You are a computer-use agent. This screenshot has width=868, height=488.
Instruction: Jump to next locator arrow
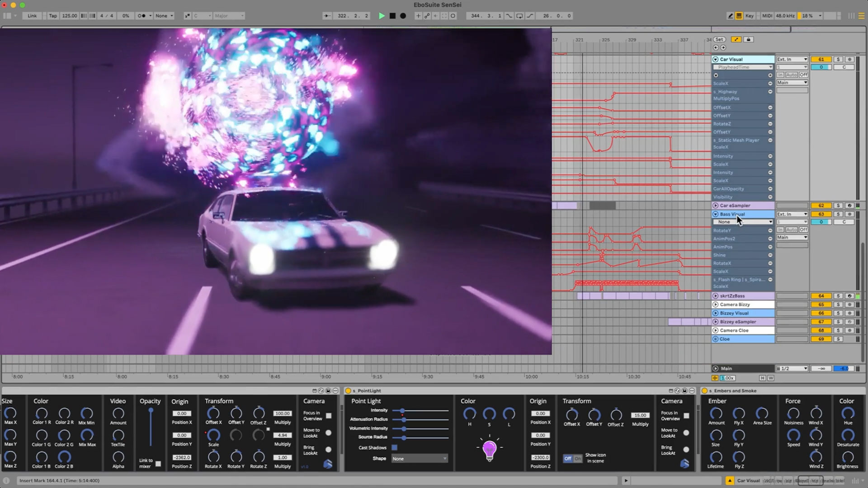(x=723, y=47)
